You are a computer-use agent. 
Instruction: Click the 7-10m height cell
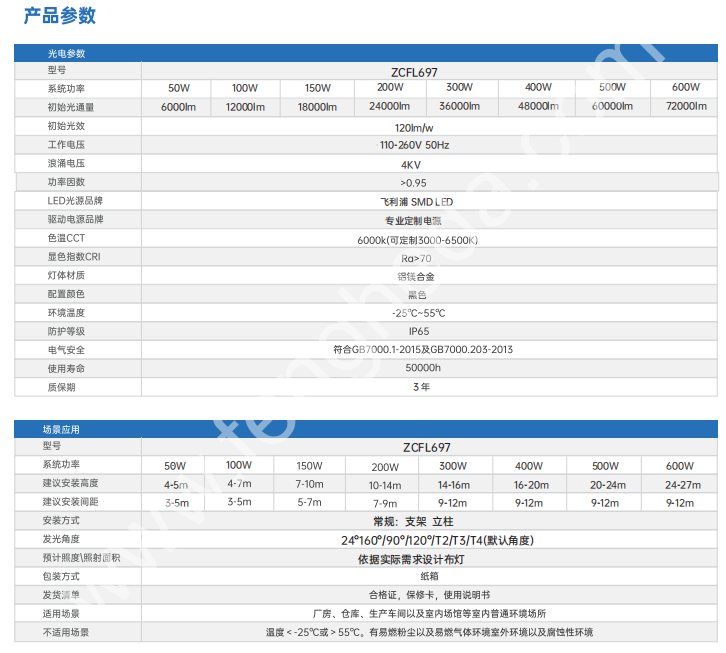tap(310, 484)
